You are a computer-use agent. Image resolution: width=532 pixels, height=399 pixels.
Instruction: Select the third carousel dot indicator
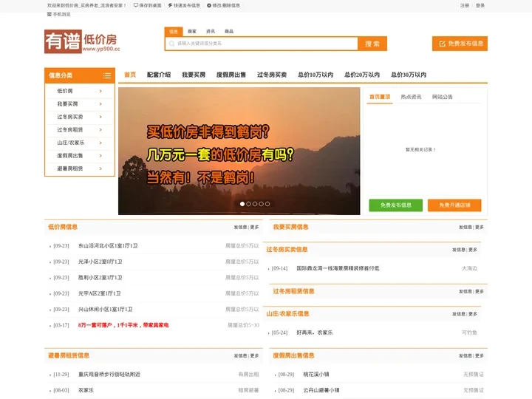point(255,204)
